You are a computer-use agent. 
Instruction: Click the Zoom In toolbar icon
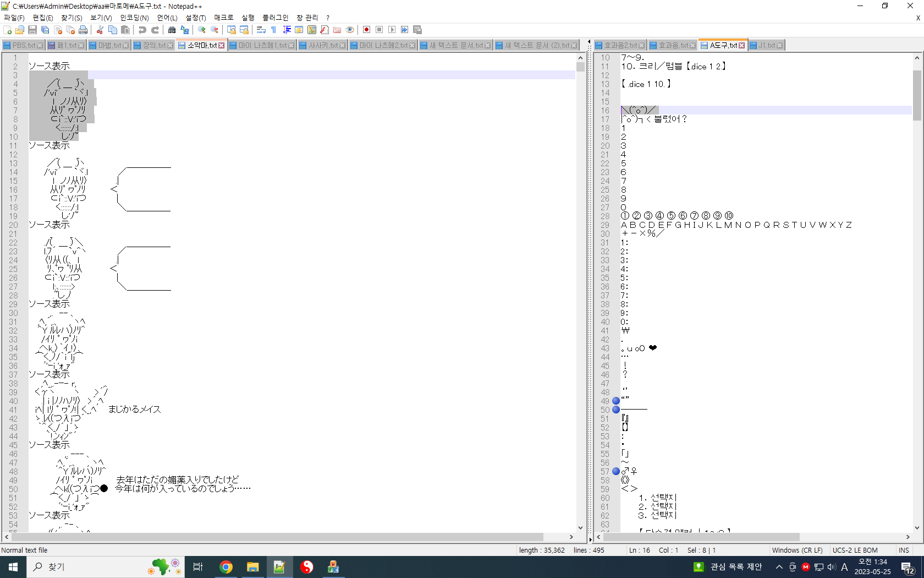click(202, 30)
